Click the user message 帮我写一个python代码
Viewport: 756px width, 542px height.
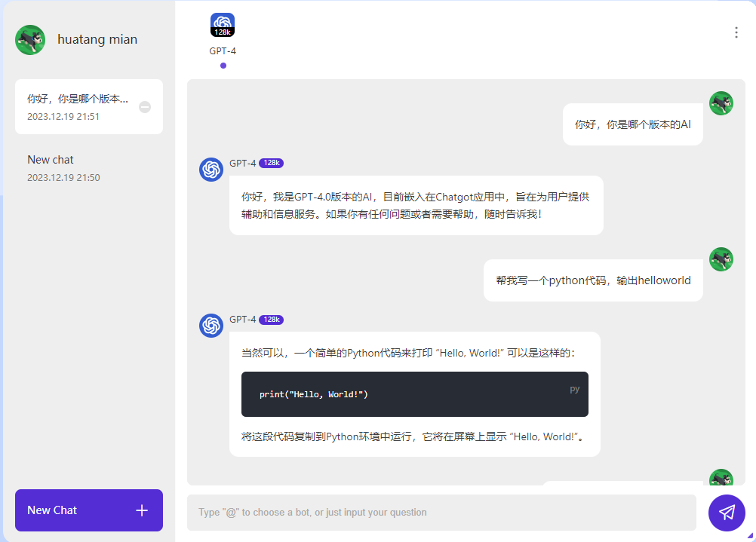pos(593,280)
